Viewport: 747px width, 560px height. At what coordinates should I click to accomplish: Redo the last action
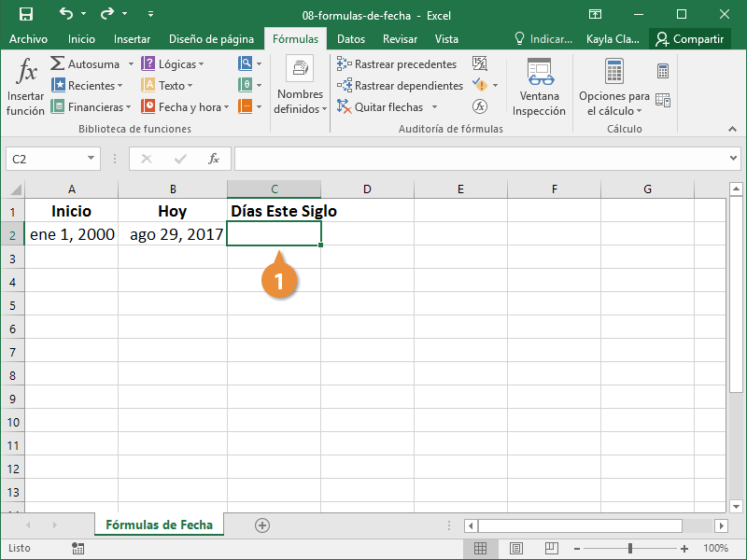106,14
